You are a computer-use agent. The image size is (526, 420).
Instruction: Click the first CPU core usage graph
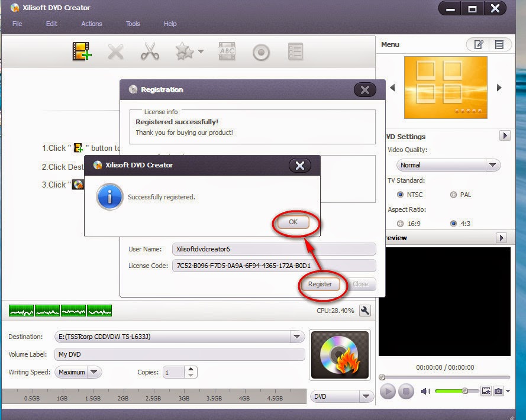click(21, 311)
